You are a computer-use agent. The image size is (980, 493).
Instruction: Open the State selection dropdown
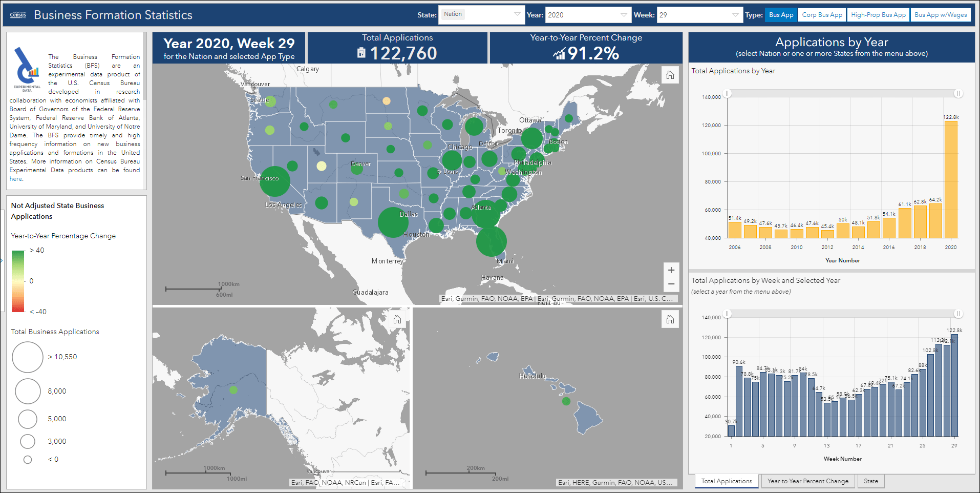point(517,14)
